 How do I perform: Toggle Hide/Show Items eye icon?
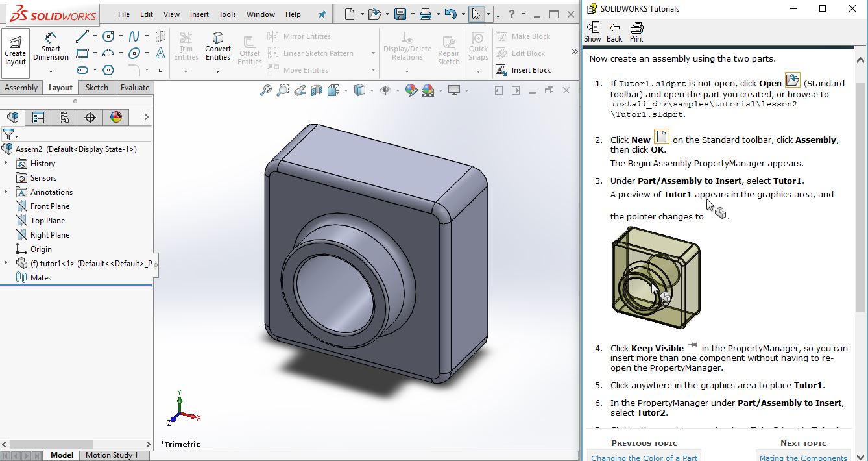[x=385, y=91]
